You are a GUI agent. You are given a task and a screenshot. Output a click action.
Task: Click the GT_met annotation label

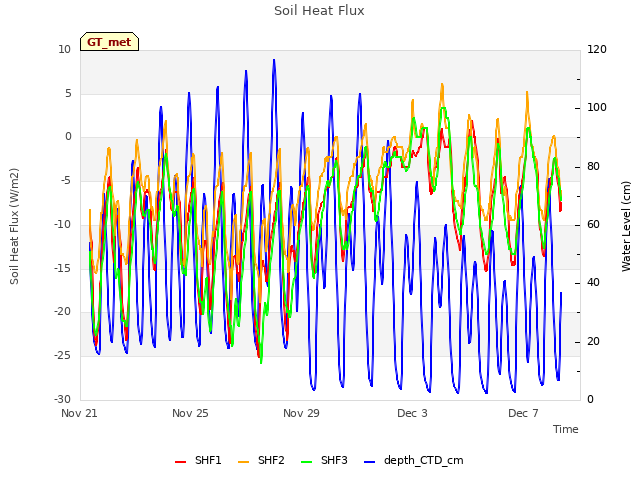pyautogui.click(x=109, y=42)
